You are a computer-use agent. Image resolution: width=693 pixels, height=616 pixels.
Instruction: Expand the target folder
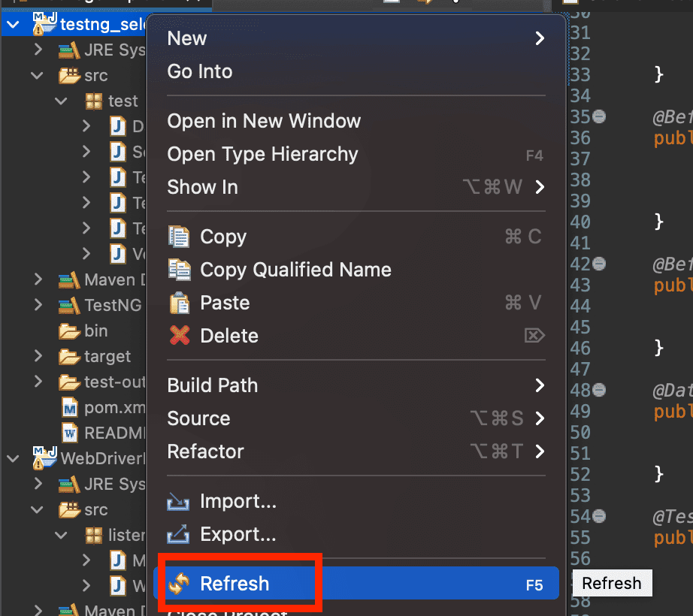38,356
